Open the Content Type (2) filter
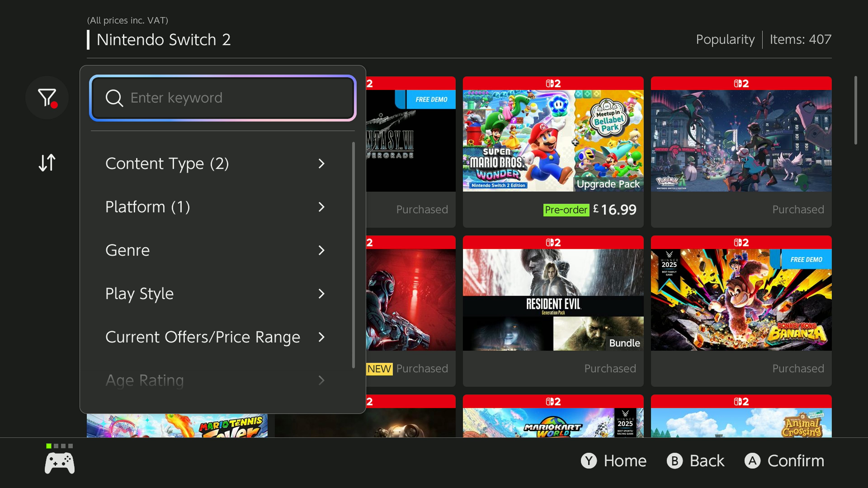868x488 pixels. tap(216, 164)
